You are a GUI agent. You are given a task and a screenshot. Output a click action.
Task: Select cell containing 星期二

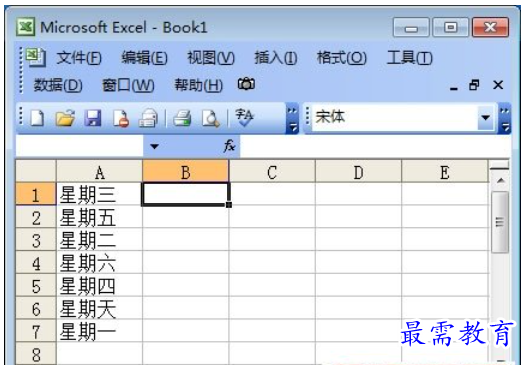(x=99, y=239)
